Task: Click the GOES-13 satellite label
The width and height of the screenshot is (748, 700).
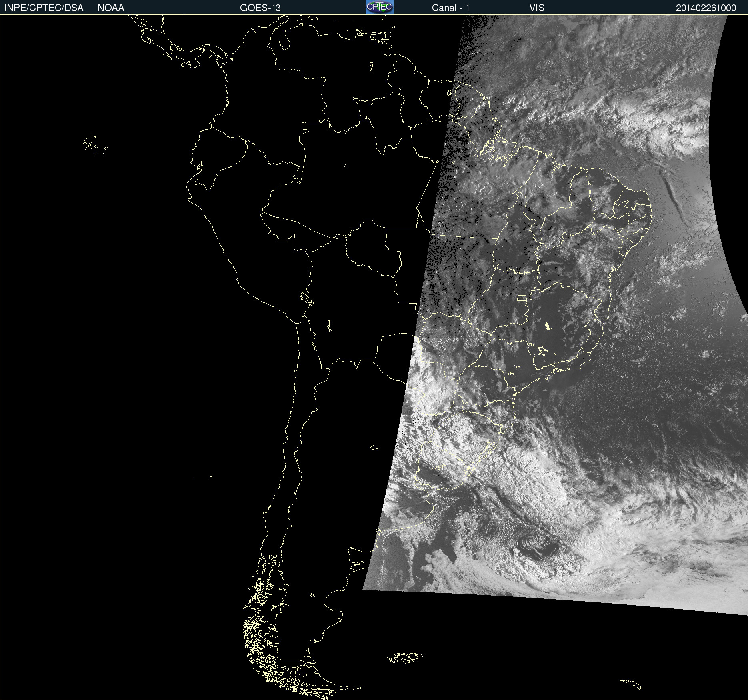Action: 260,8
